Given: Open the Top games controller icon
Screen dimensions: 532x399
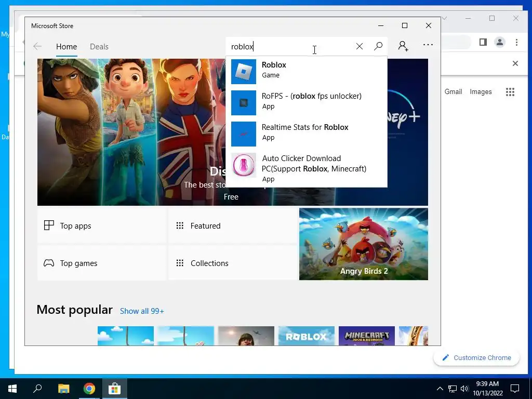Looking at the screenshot, I should (49, 263).
